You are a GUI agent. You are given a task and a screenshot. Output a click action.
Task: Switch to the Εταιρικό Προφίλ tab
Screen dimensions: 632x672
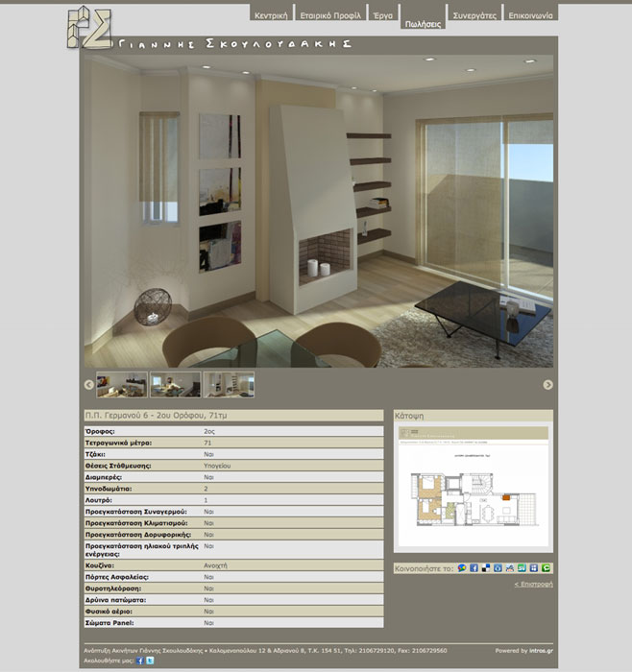pyautogui.click(x=330, y=16)
